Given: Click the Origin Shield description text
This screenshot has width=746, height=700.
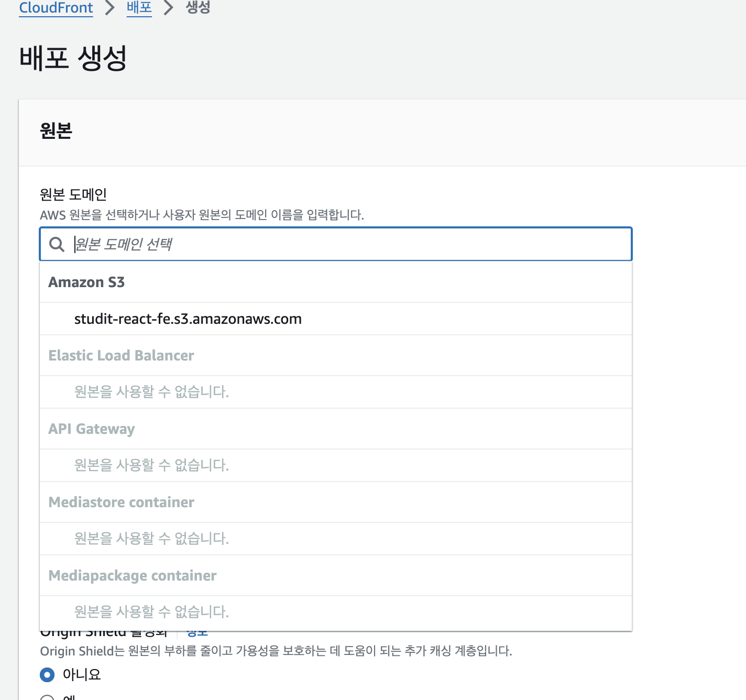Looking at the screenshot, I should (x=276, y=651).
